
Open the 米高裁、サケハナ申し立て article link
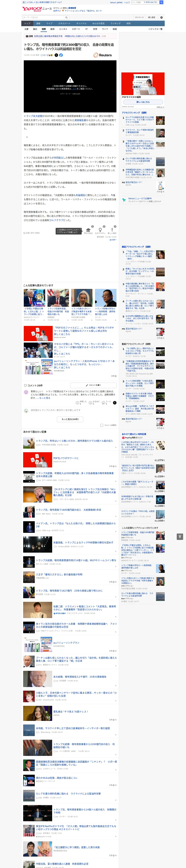[73, 728]
